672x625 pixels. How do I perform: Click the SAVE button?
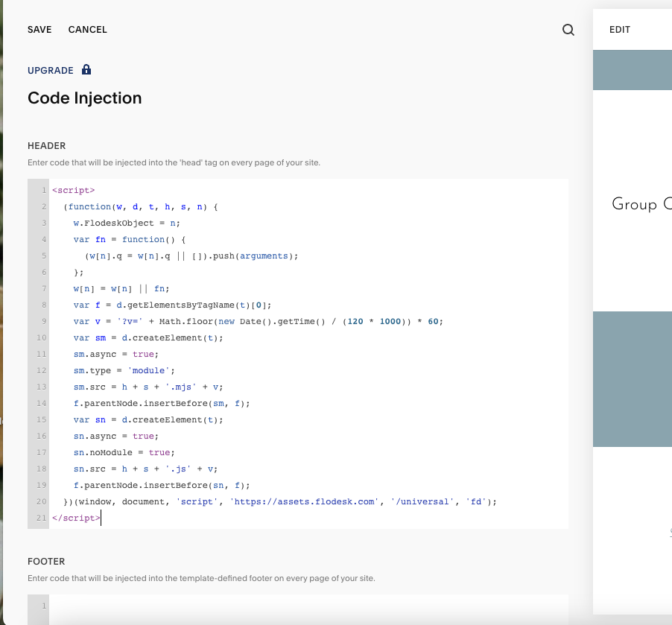(x=39, y=30)
